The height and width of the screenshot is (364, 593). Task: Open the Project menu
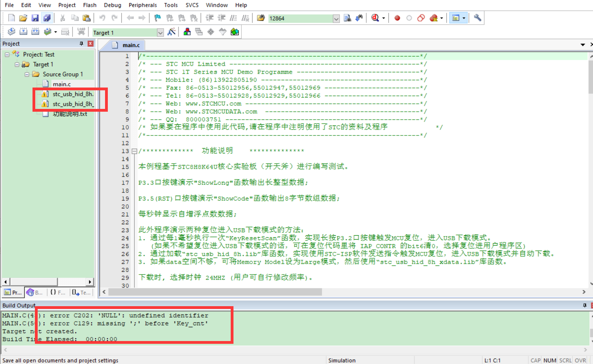[x=67, y=5]
